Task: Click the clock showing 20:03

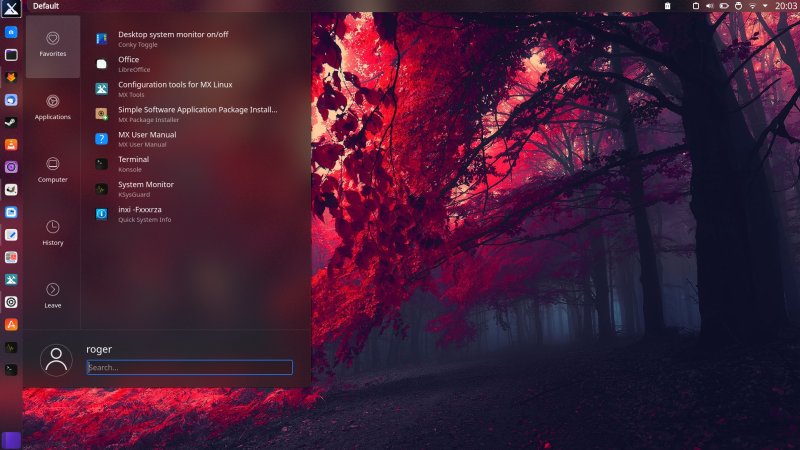Action: (x=785, y=6)
